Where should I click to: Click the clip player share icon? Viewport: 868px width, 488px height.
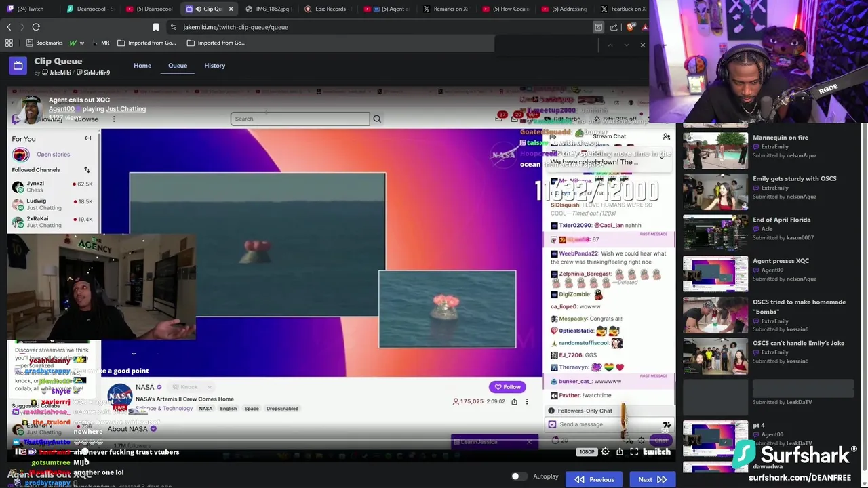(620, 452)
